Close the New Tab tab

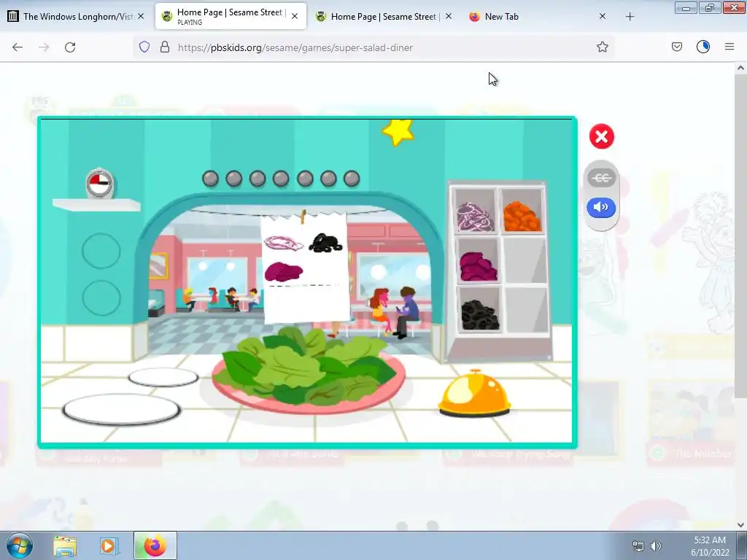(602, 16)
